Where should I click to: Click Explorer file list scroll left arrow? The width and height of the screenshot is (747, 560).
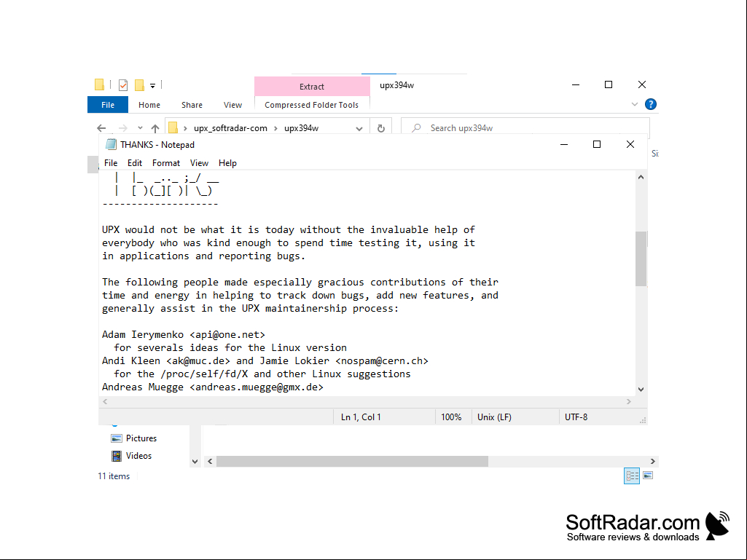[x=210, y=462]
